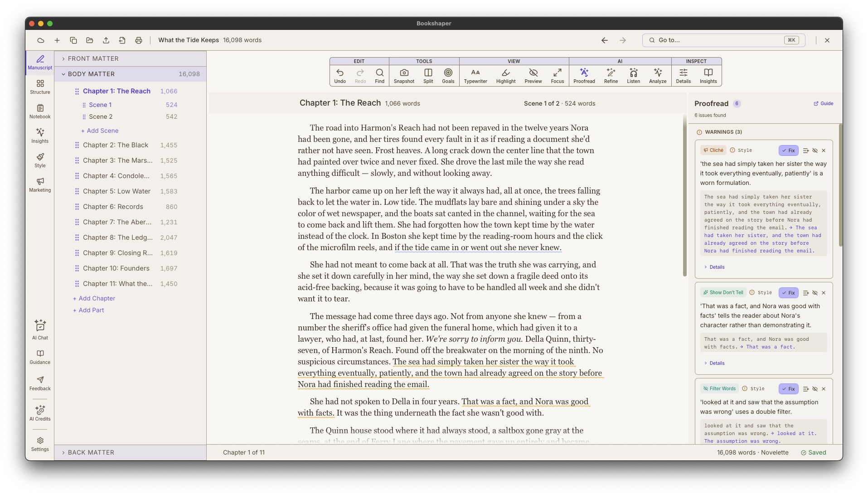Apply Fix for the Filter Words issue
The width and height of the screenshot is (868, 494).
(x=789, y=389)
